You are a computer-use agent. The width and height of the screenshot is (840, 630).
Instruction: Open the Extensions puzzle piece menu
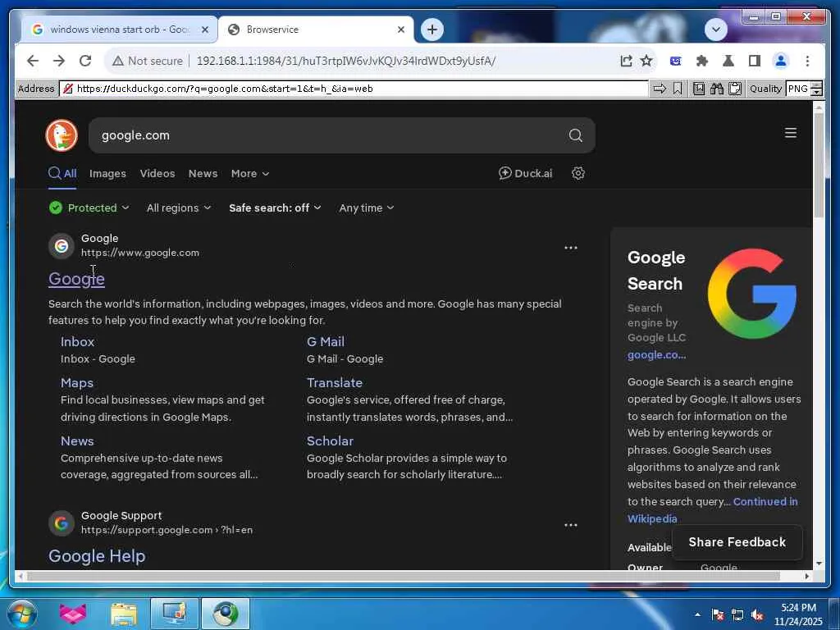coord(702,61)
